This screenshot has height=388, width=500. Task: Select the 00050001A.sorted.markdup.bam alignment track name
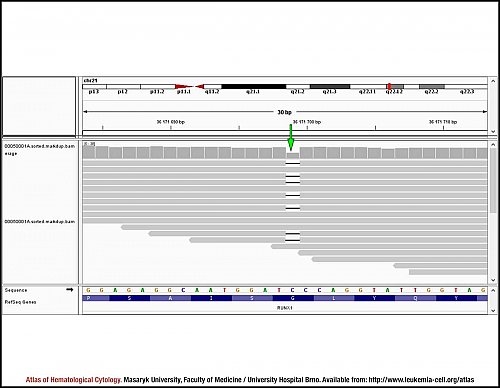39,221
